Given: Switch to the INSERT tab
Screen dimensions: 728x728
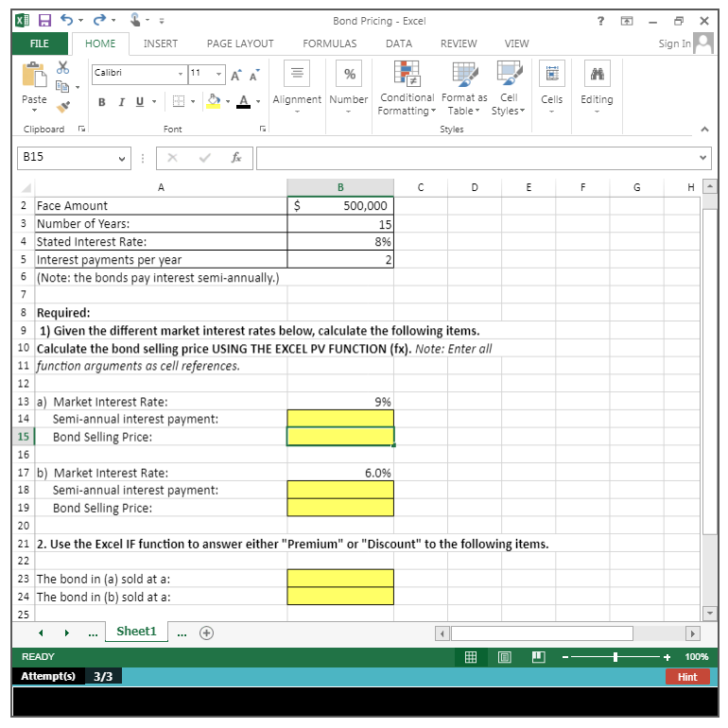Looking at the screenshot, I should coord(161,43).
